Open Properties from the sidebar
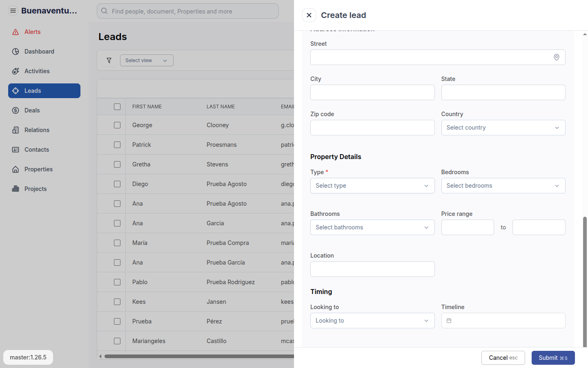The height and width of the screenshot is (368, 588). [x=44, y=169]
